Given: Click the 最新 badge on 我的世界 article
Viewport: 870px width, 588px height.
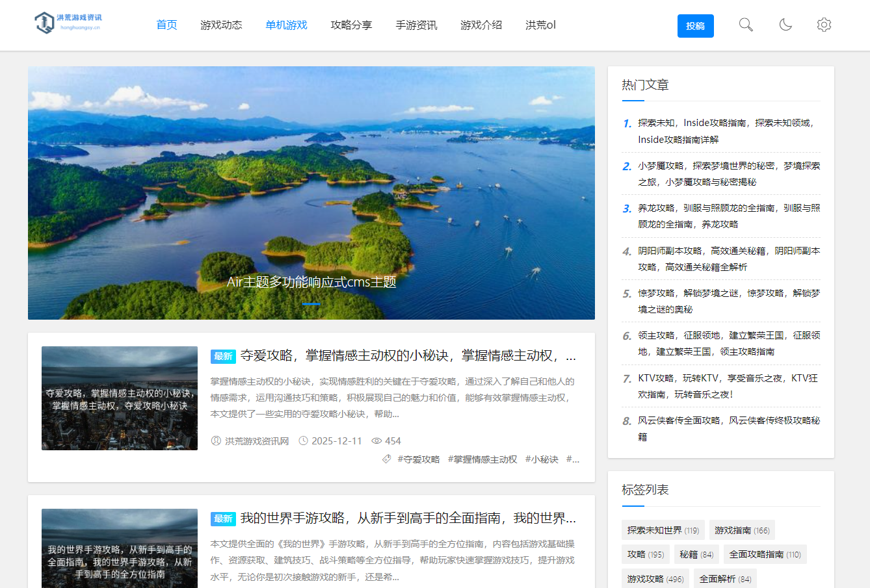Looking at the screenshot, I should click(x=222, y=518).
